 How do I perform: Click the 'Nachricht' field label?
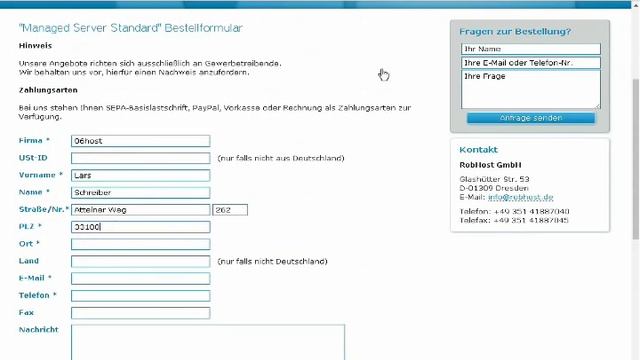point(38,329)
